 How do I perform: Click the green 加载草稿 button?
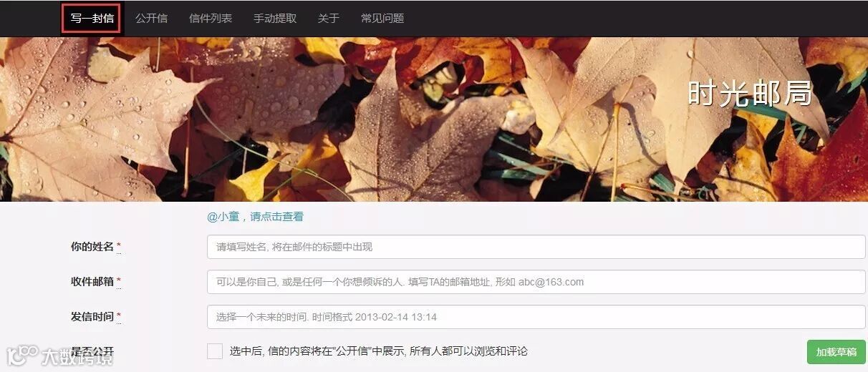(836, 352)
